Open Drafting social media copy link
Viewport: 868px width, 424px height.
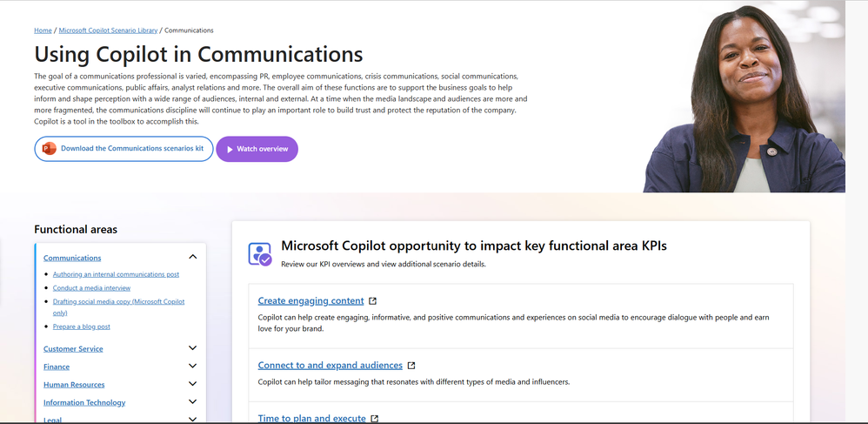coord(118,307)
